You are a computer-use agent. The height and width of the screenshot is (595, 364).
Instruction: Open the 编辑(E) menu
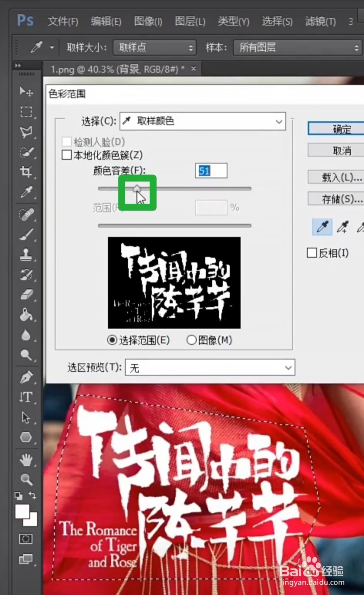click(x=106, y=21)
